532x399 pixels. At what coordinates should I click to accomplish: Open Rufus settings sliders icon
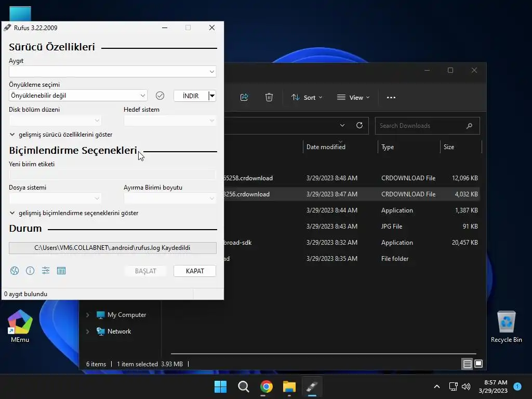pos(46,270)
